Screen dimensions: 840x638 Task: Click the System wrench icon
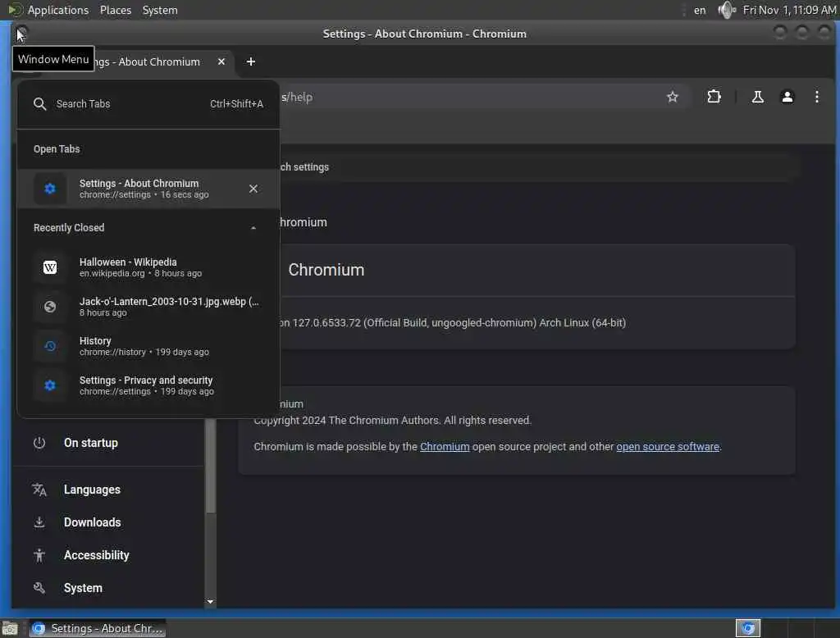[39, 588]
